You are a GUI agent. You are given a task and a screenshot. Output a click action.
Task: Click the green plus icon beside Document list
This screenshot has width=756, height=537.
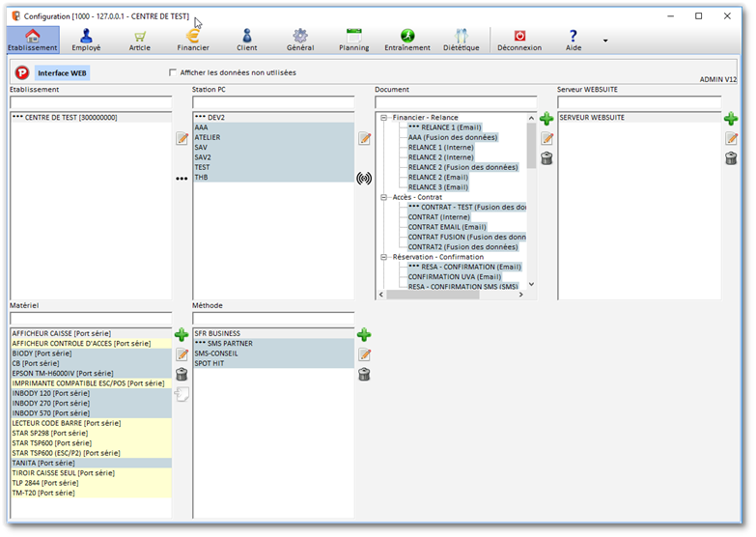click(x=546, y=119)
